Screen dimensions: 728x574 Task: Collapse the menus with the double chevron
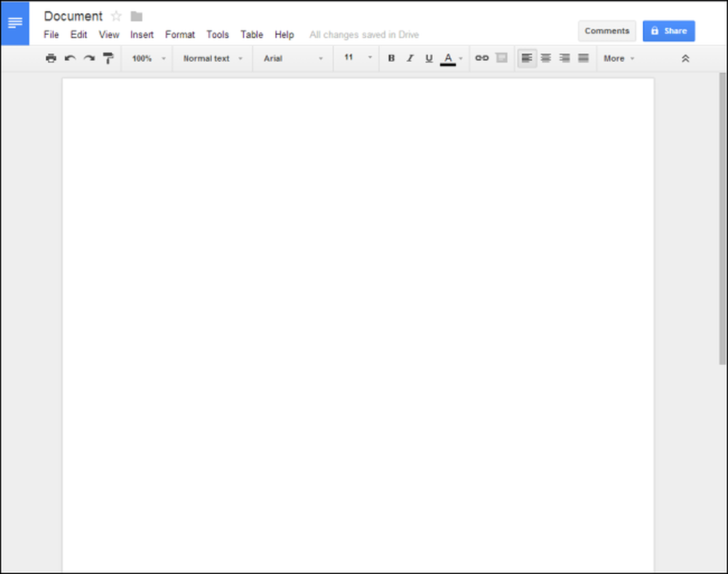[685, 58]
